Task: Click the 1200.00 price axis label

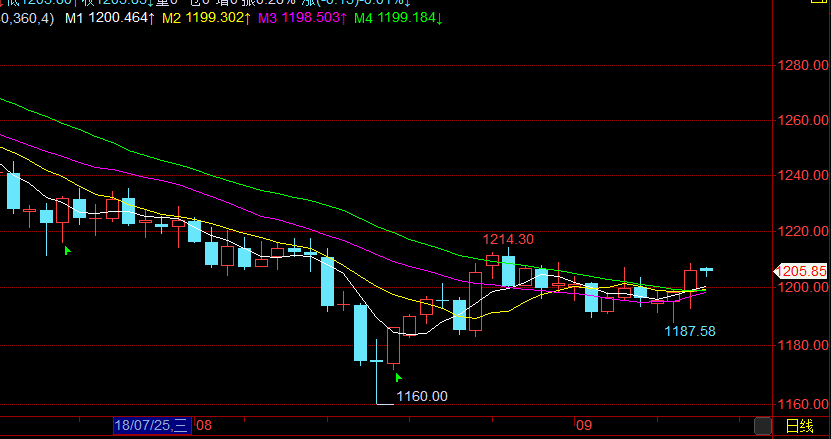Action: click(803, 287)
